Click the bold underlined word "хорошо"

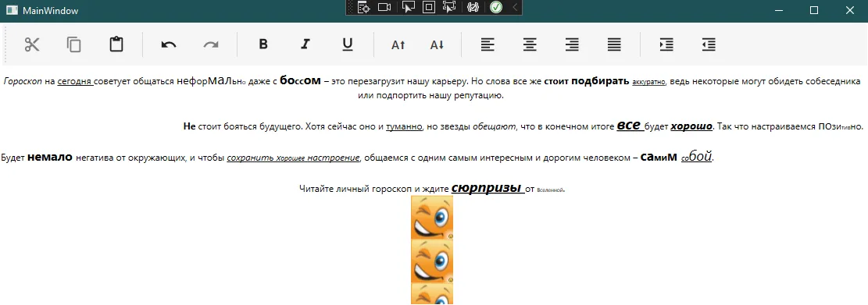point(691,126)
